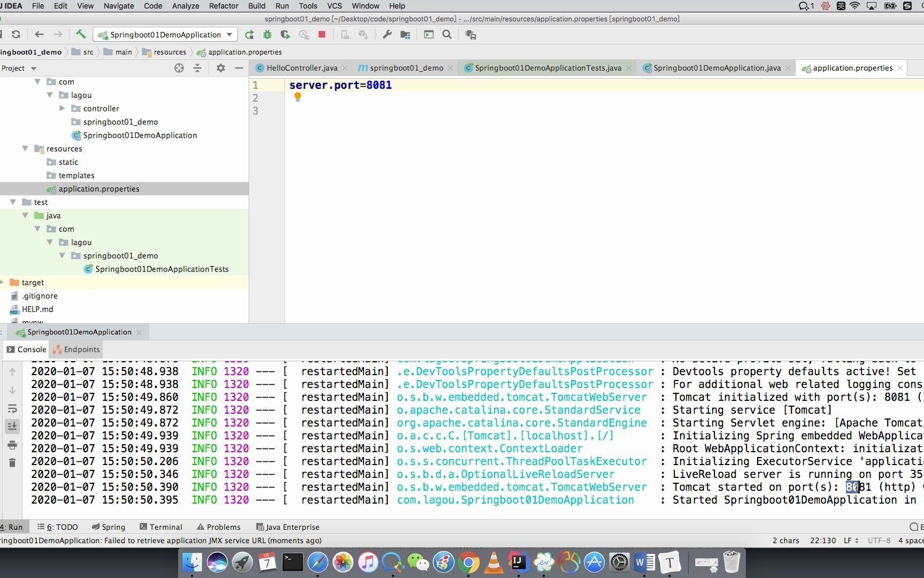Viewport: 924px width, 578px height.
Task: Collapse test springboot01_demo package node
Action: coord(62,256)
